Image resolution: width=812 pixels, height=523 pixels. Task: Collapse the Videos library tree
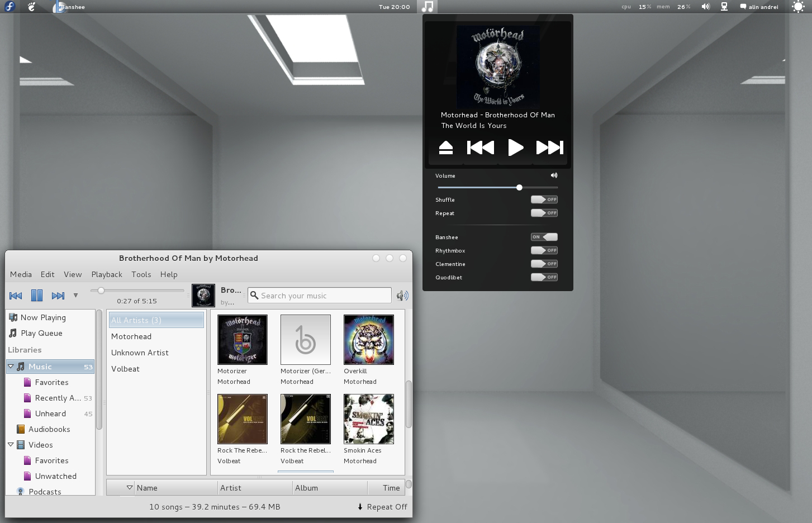[11, 445]
